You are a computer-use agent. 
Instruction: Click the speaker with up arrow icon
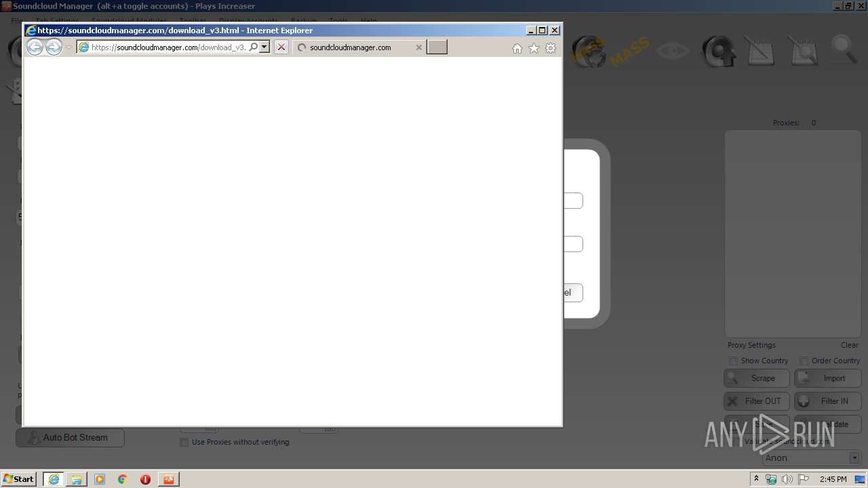pos(718,52)
